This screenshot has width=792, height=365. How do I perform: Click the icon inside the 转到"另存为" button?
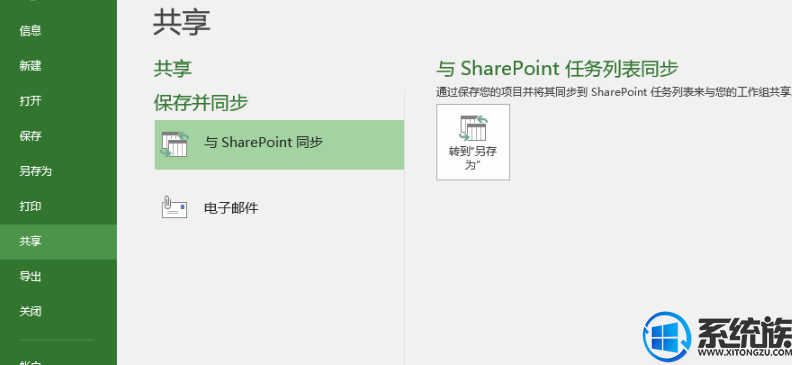pos(473,128)
